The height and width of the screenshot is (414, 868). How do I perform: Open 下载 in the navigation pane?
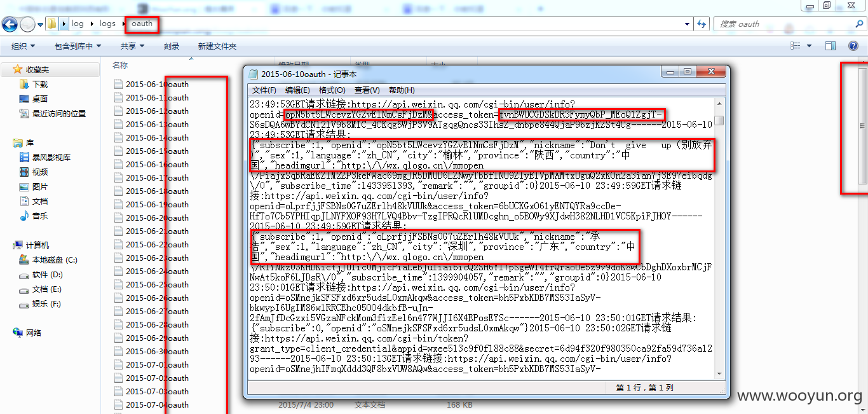click(x=40, y=84)
